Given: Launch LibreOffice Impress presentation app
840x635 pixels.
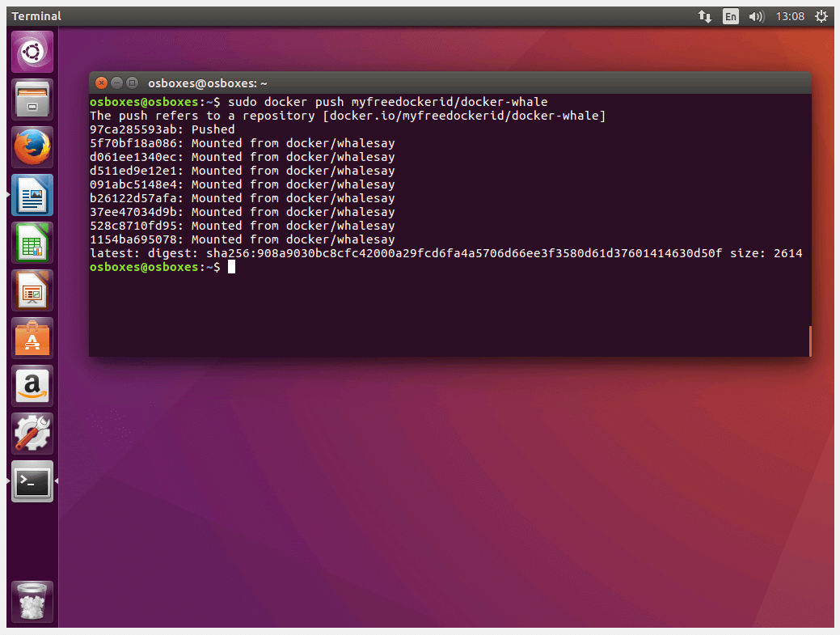Looking at the screenshot, I should (32, 290).
